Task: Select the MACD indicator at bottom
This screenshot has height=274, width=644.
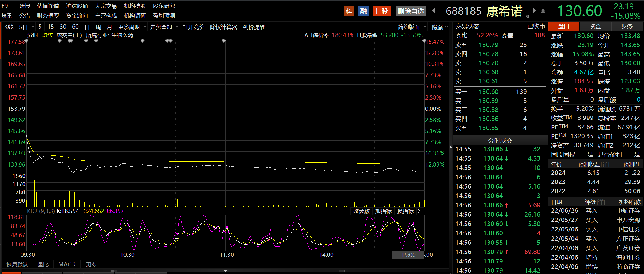Action: 67,264
